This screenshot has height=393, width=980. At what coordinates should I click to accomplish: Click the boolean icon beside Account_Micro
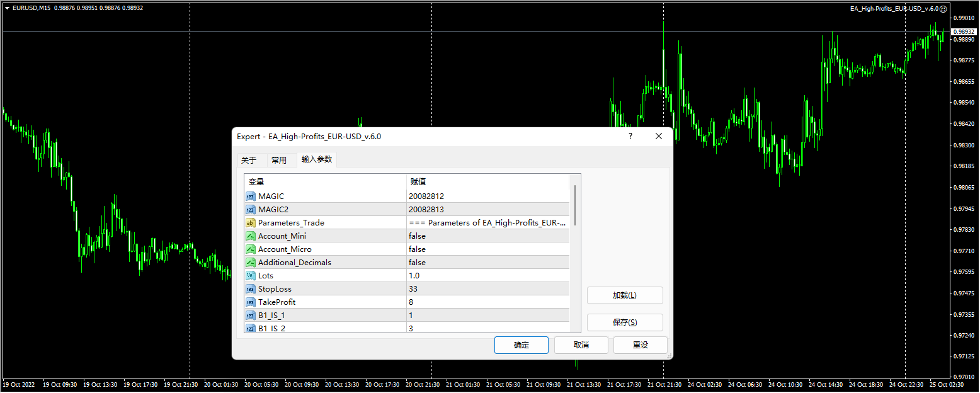coord(251,249)
